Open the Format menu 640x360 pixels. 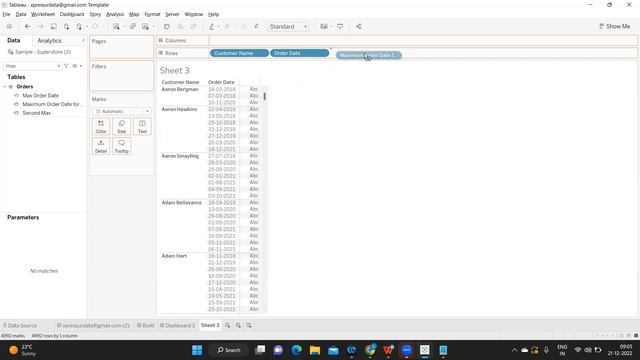[152, 14]
